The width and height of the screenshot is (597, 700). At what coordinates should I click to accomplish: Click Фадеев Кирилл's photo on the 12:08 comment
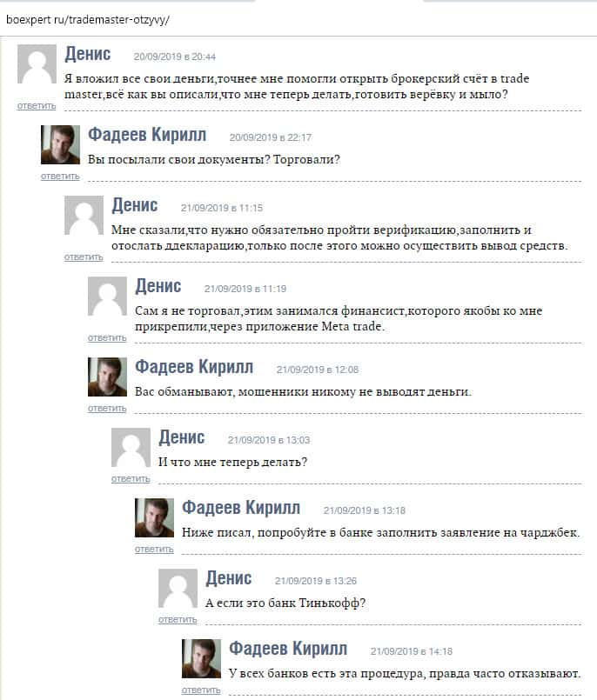tap(107, 377)
